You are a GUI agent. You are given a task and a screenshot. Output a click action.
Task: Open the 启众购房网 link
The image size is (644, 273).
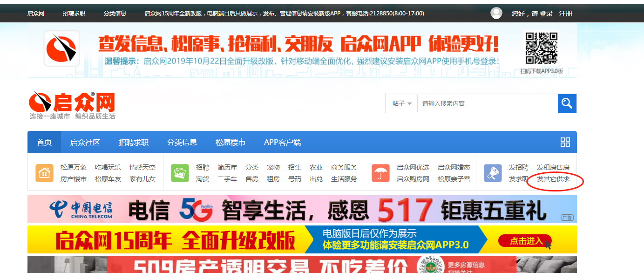click(413, 179)
